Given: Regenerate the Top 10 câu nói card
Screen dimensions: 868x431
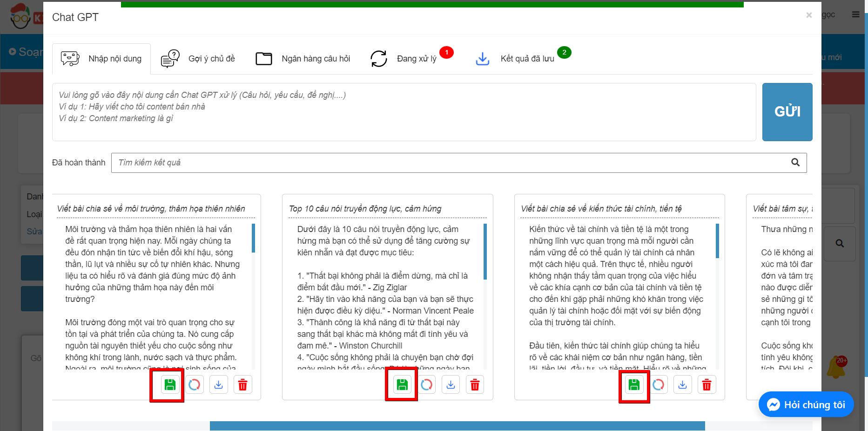Looking at the screenshot, I should [426, 385].
